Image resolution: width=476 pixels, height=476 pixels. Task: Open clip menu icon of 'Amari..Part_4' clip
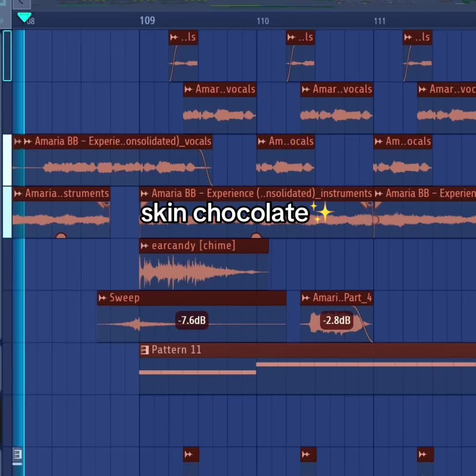306,298
